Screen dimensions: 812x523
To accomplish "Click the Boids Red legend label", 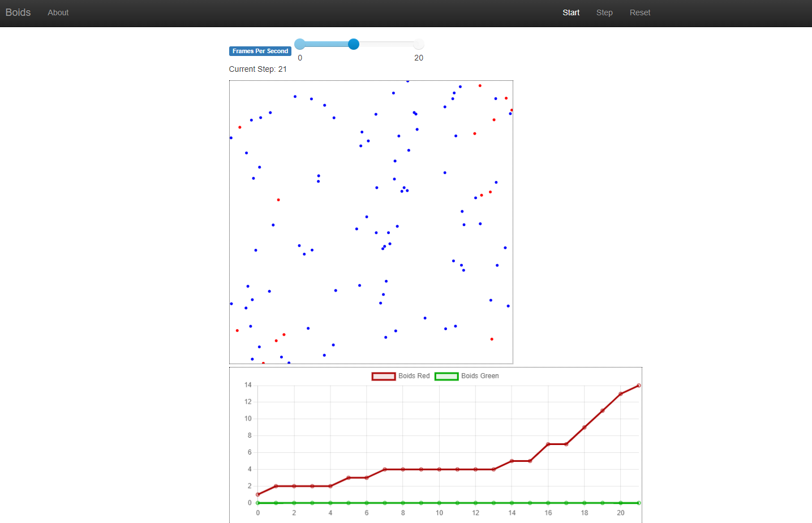I will pos(414,376).
